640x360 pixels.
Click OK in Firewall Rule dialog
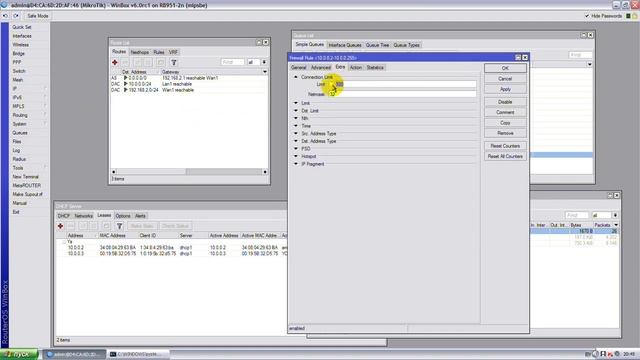505,68
